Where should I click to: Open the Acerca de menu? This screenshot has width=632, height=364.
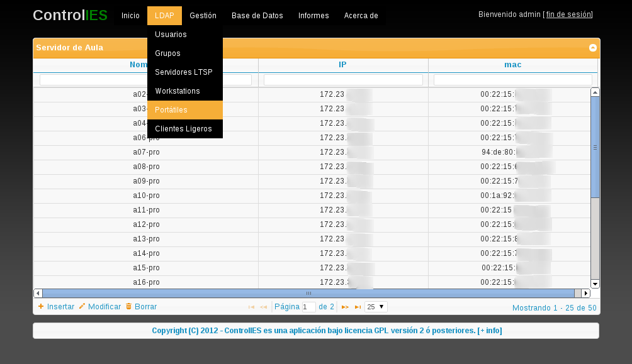(x=361, y=16)
